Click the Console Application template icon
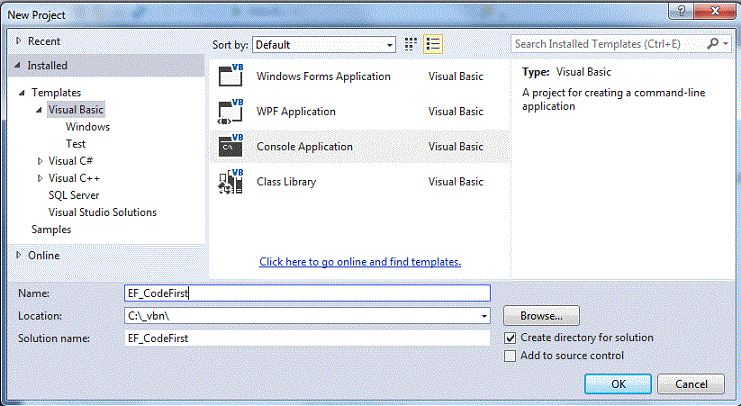741x406 pixels. click(x=231, y=146)
